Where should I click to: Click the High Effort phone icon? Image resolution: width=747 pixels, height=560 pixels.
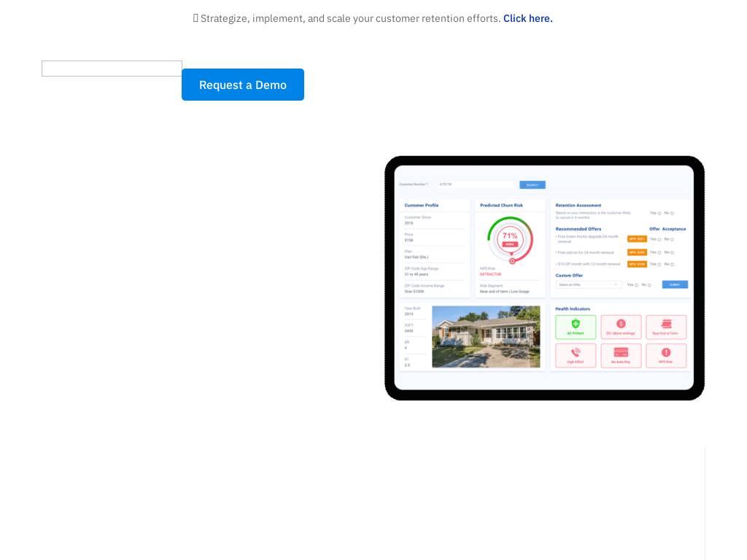(x=576, y=353)
